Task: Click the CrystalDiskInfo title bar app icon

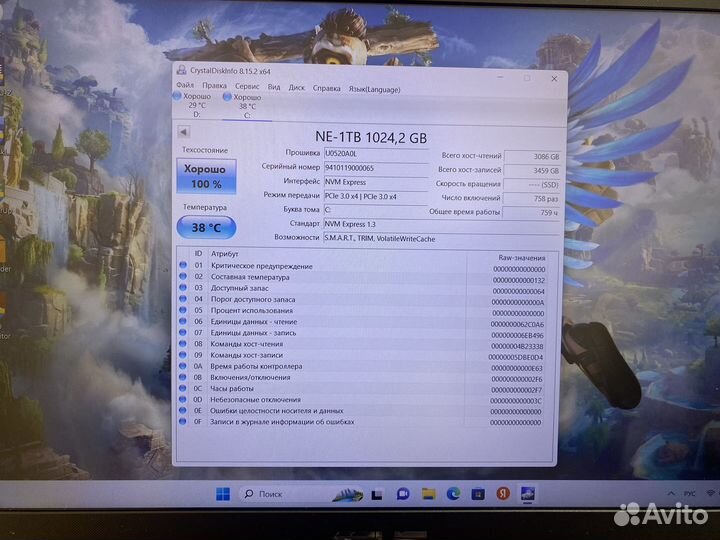Action: (182, 70)
